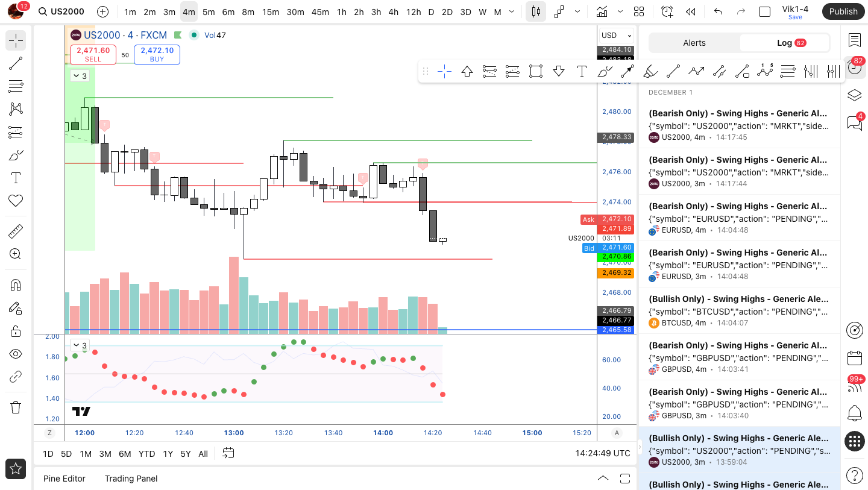Collapse the main chart indicators legend
868x490 pixels.
coord(79,76)
